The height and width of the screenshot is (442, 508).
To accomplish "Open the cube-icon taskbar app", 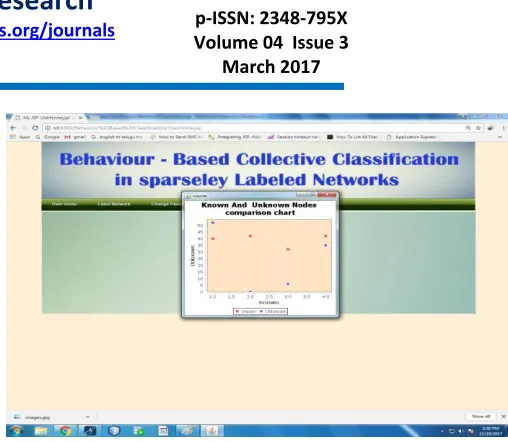I will (x=114, y=431).
